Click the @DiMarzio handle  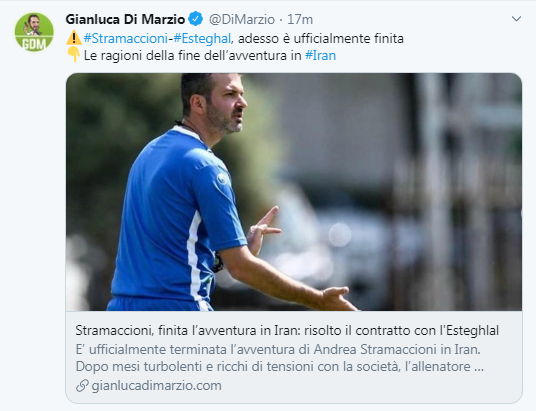242,19
